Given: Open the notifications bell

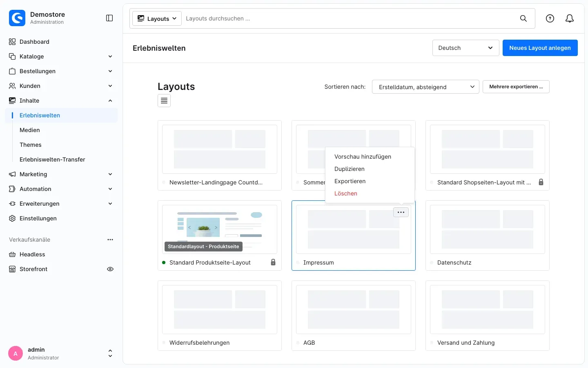Looking at the screenshot, I should click(570, 18).
